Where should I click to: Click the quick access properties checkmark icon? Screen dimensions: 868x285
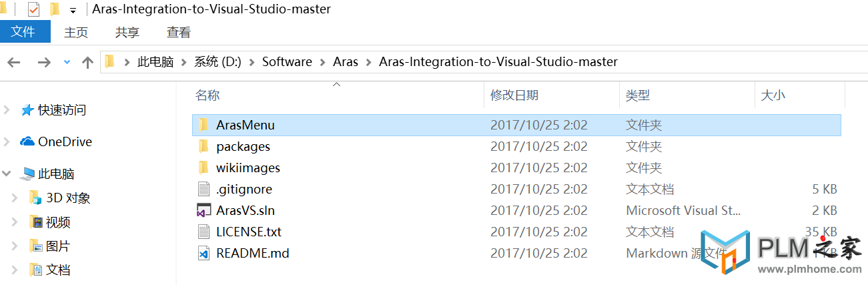(x=33, y=9)
